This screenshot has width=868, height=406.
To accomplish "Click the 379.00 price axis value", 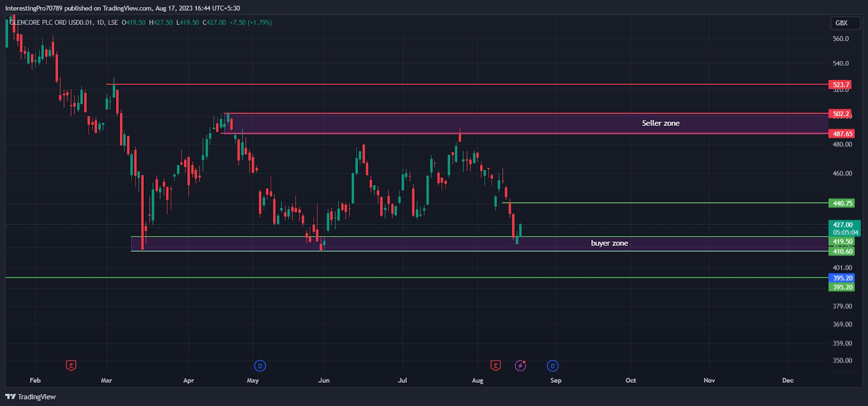I will (843, 306).
